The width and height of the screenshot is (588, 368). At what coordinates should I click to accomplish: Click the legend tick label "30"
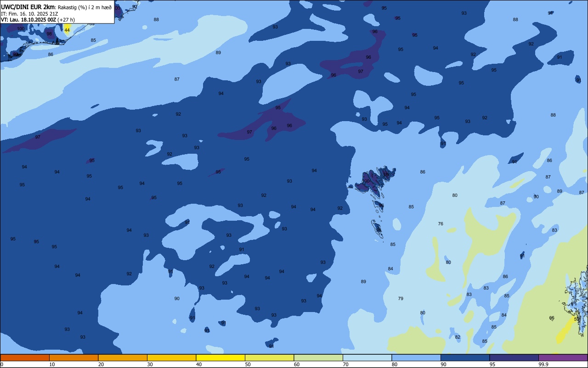[150, 364]
